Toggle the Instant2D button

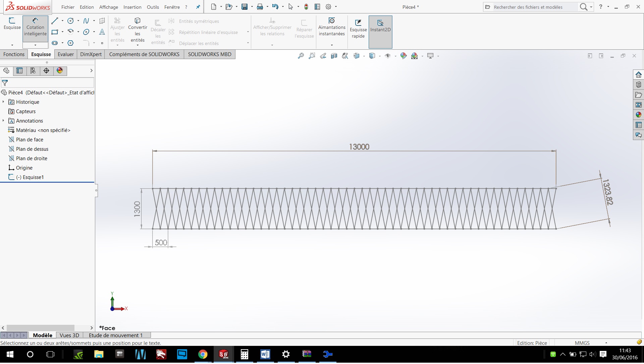380,26
